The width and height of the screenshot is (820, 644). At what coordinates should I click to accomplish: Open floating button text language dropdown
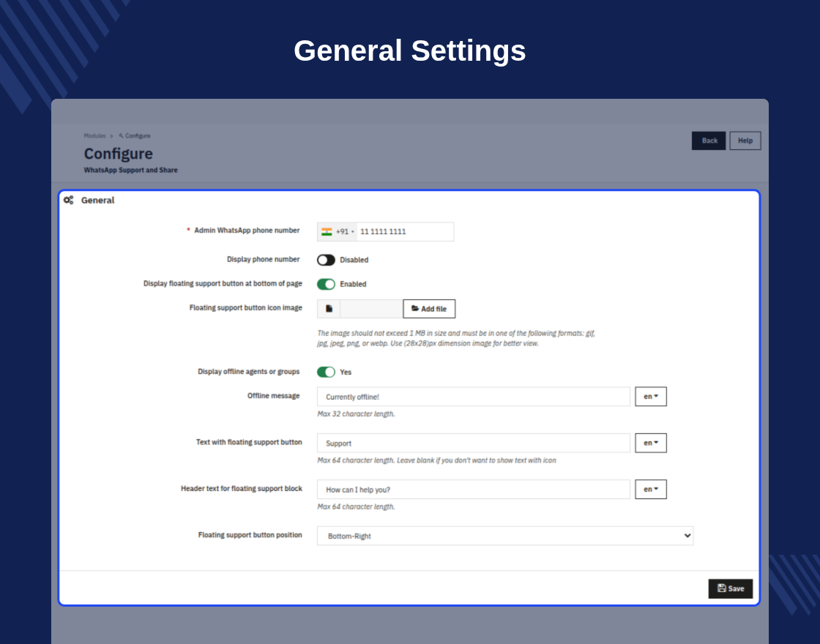(651, 443)
